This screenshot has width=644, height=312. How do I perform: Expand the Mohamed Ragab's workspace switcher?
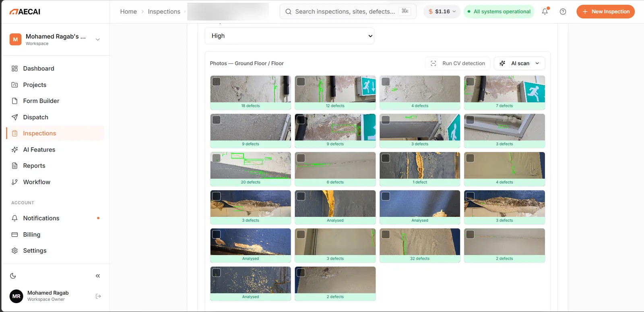click(x=55, y=40)
